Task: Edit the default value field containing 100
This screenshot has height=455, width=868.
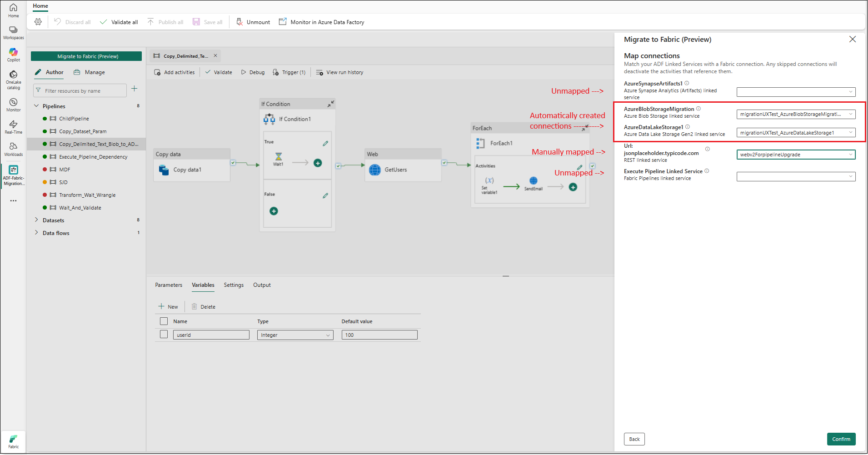Action: pyautogui.click(x=379, y=335)
